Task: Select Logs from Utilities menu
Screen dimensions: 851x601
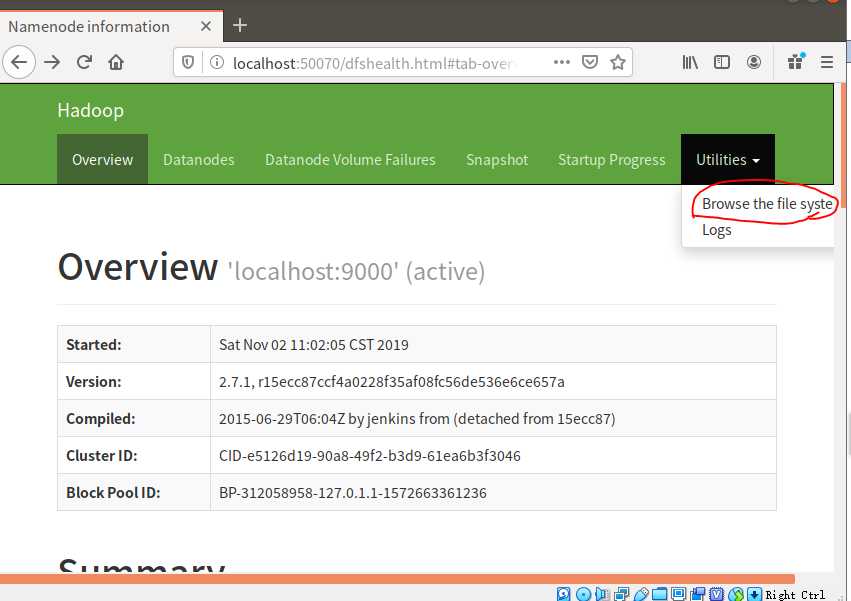Action: [716, 230]
